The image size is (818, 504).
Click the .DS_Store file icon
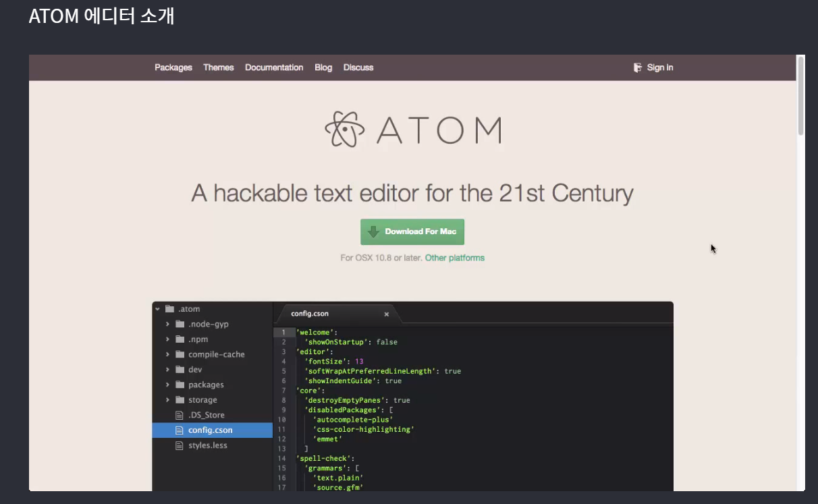[180, 415]
